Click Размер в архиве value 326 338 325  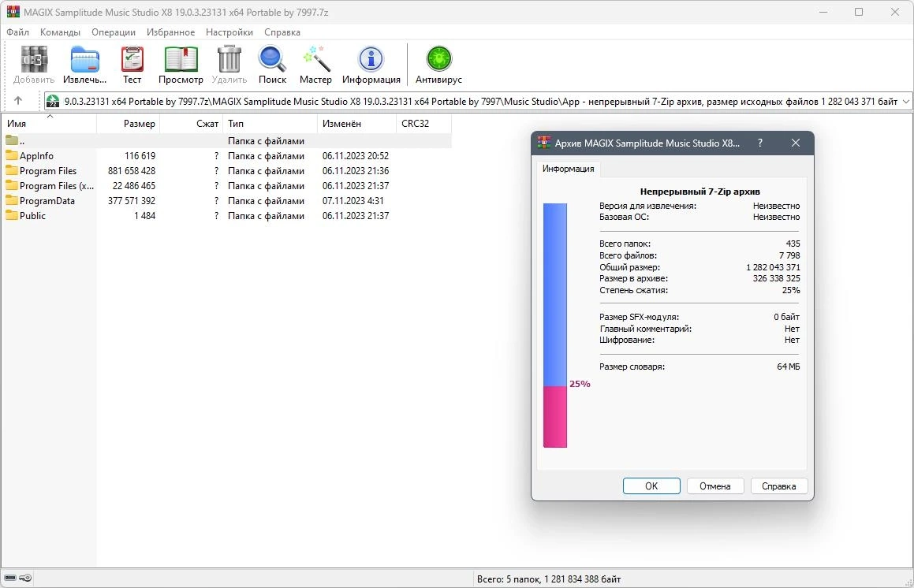(x=777, y=278)
